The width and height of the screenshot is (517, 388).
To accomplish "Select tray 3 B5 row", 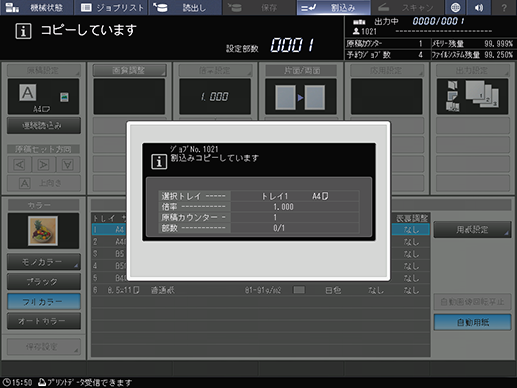I will [261, 254].
